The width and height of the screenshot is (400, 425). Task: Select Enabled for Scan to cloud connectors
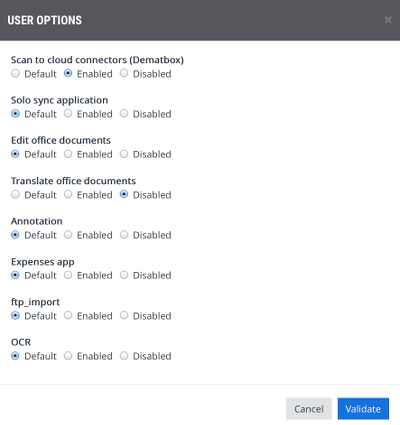pos(68,73)
